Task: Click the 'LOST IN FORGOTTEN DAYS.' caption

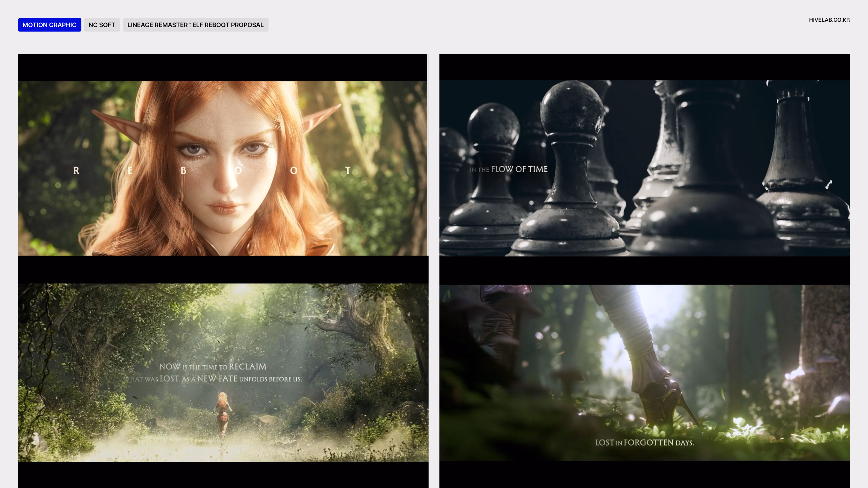Action: click(645, 443)
